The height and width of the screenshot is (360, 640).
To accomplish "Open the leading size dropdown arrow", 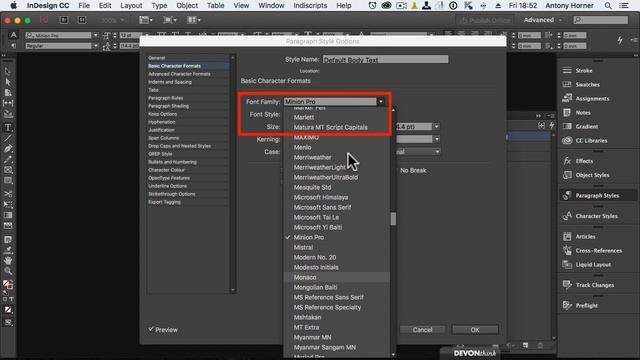I will point(437,127).
